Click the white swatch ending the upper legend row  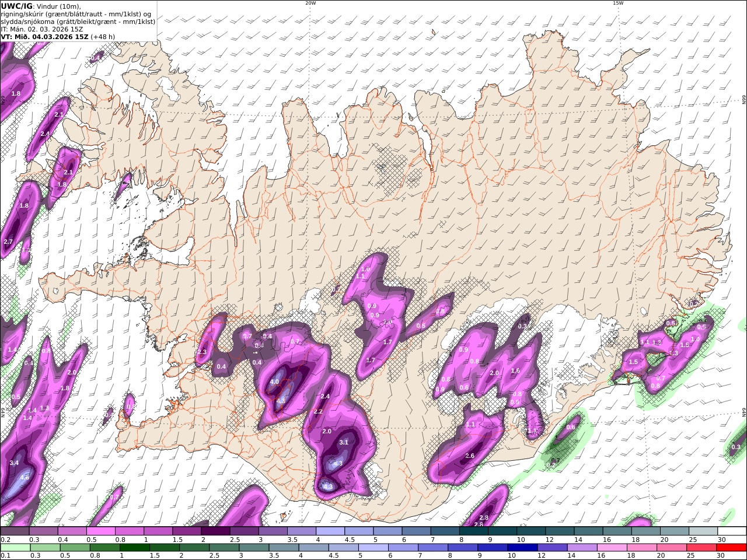pos(731,531)
